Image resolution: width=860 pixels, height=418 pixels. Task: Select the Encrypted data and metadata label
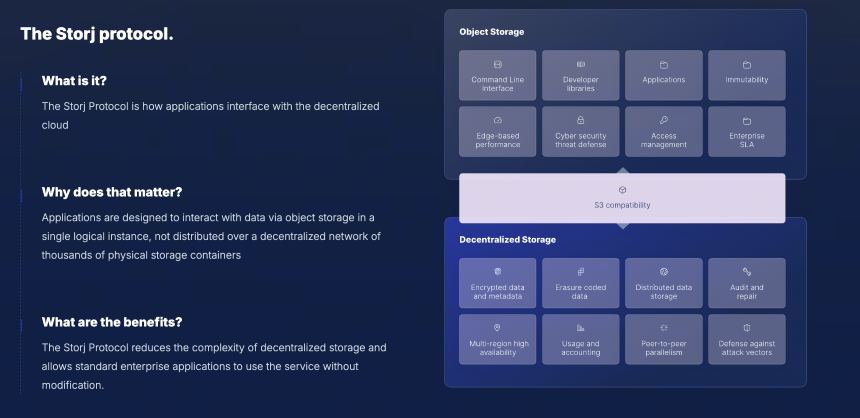point(497,292)
